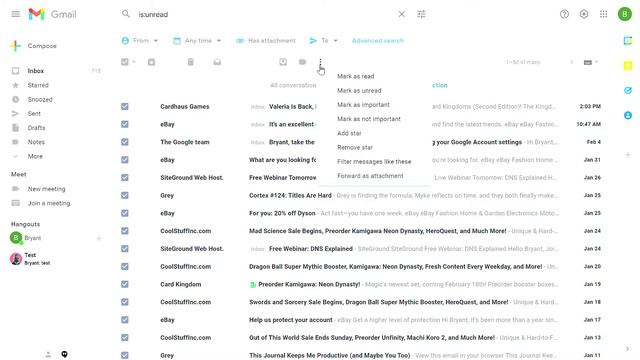Start a new Hangouts chat plus
This screenshot has height=360, width=640.
click(x=99, y=238)
